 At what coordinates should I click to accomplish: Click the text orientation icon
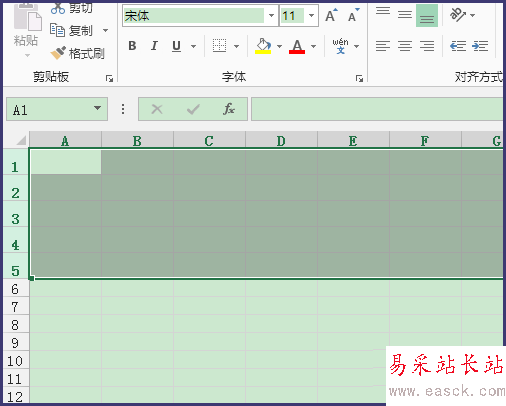[458, 15]
